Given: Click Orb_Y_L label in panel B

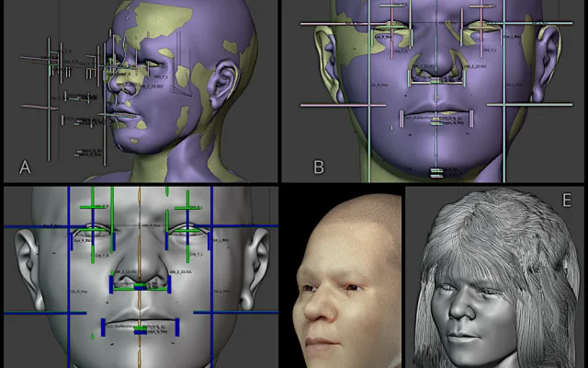Looking at the screenshot, I should click(x=490, y=50).
